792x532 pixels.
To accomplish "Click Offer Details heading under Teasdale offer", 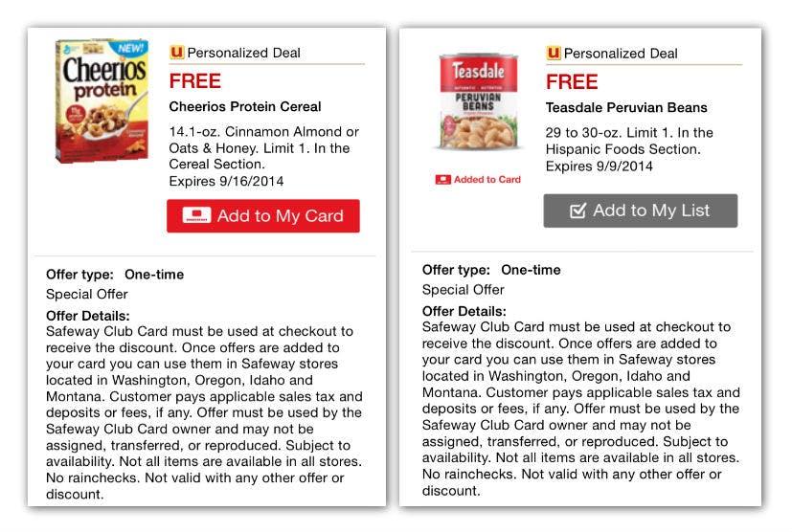I will [x=464, y=311].
